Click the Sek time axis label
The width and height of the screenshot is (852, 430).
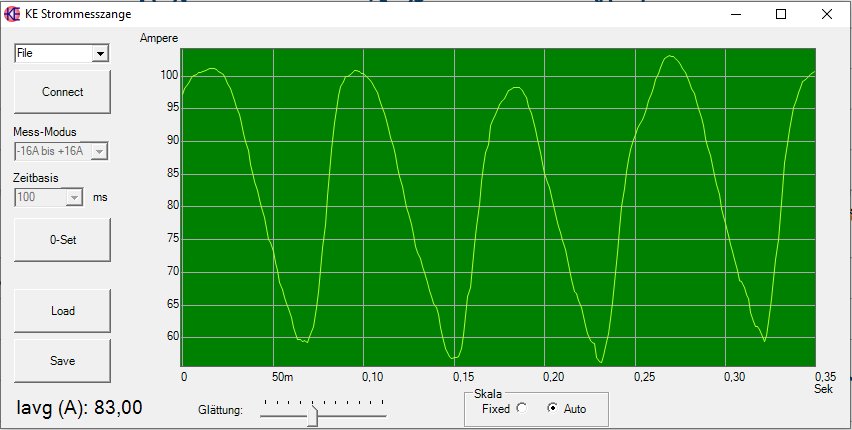pyautogui.click(x=823, y=389)
